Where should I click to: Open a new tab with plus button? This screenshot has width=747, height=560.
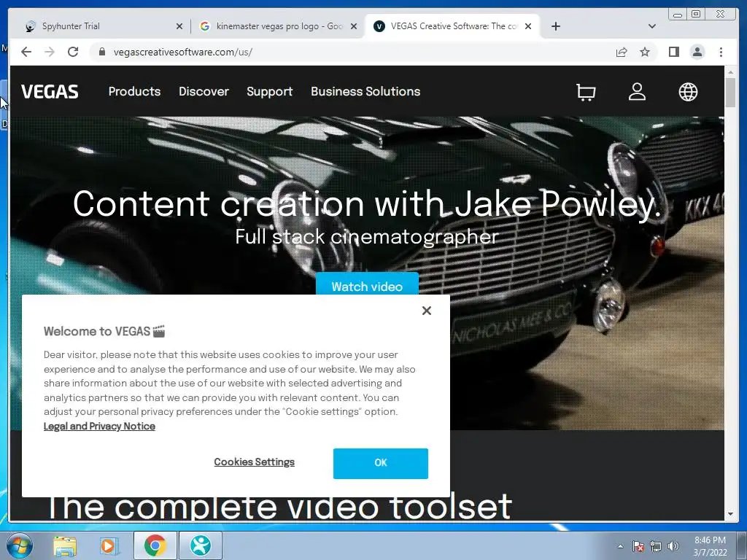pos(555,26)
